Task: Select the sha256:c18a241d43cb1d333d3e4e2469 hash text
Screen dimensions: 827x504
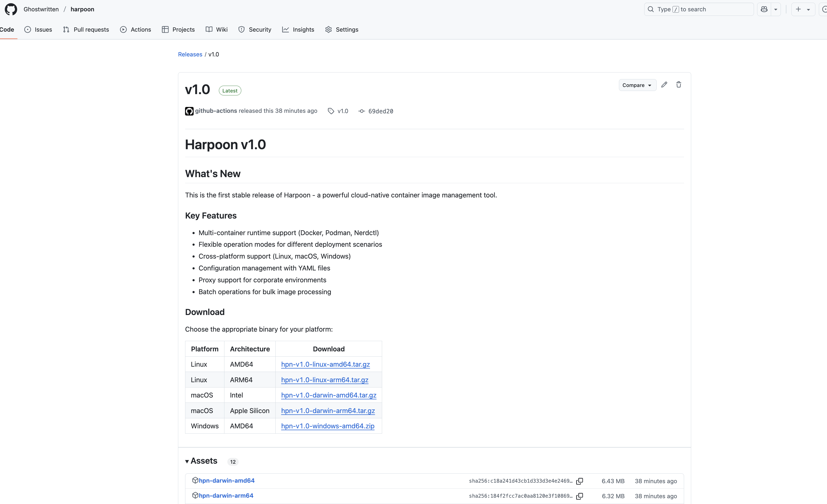Action: pos(521,481)
